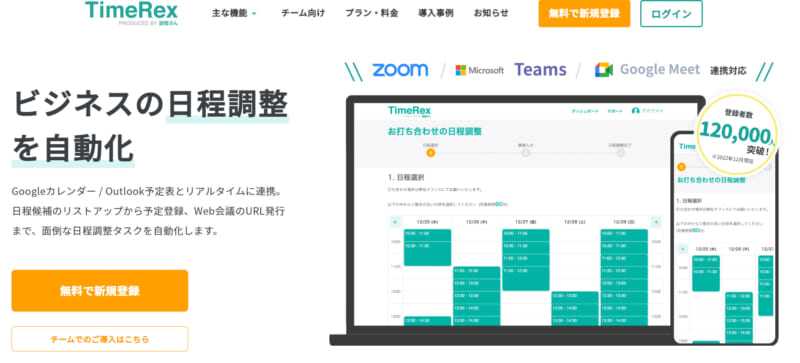Click the header 無料で新規登録 button
The width and height of the screenshot is (800, 363).
tap(584, 14)
